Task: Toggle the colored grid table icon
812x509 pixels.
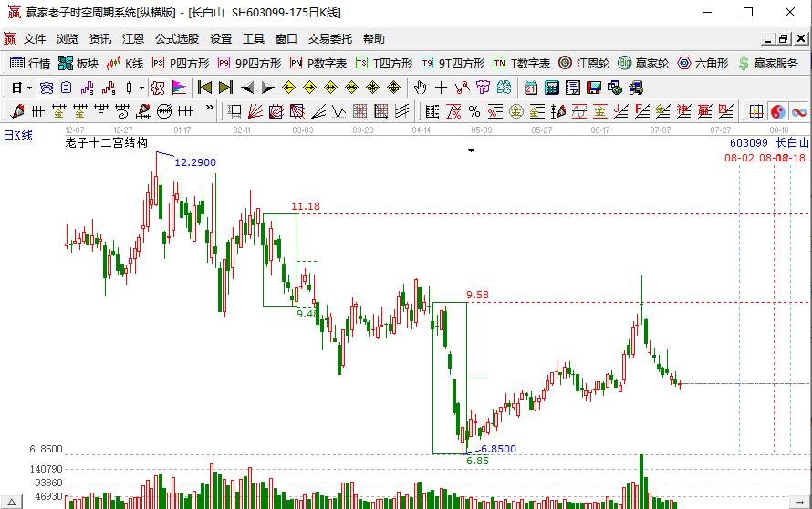Action: pyautogui.click(x=756, y=111)
